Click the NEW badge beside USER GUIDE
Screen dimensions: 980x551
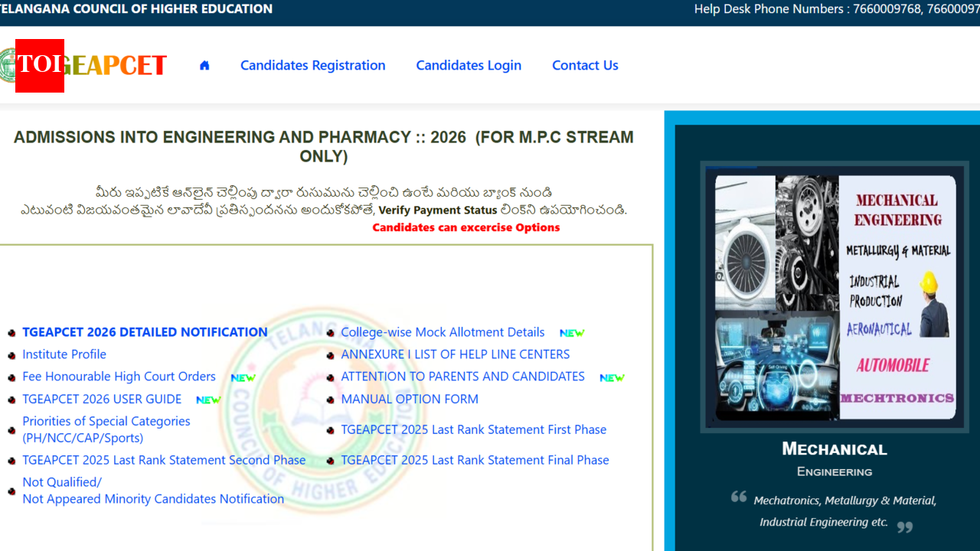pos(208,399)
